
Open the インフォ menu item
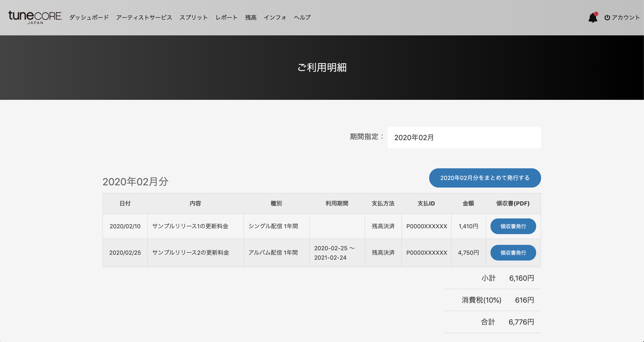click(x=275, y=17)
